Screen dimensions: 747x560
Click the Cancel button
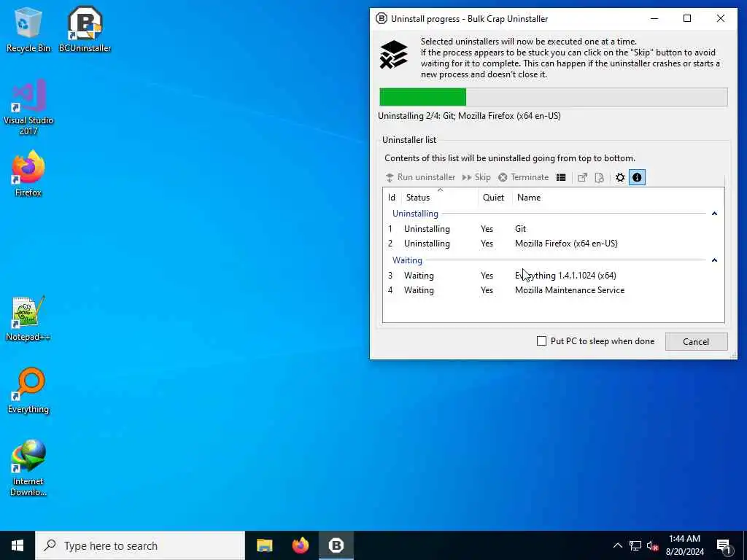696,341
